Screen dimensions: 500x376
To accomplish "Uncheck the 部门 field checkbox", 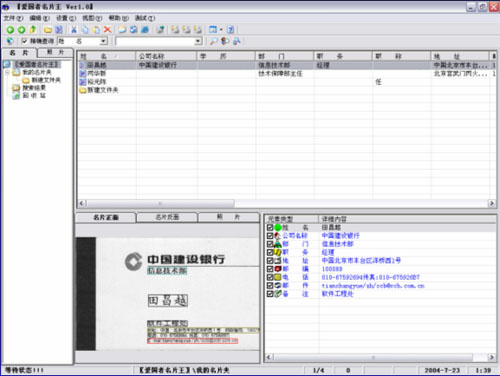I will point(270,244).
